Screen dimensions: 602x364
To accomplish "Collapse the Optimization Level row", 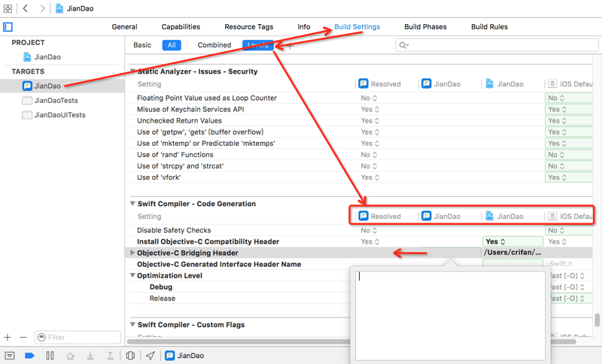I will pos(133,275).
